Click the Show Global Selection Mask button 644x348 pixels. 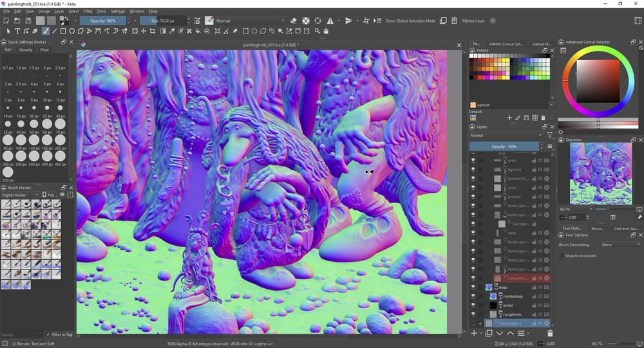(410, 21)
